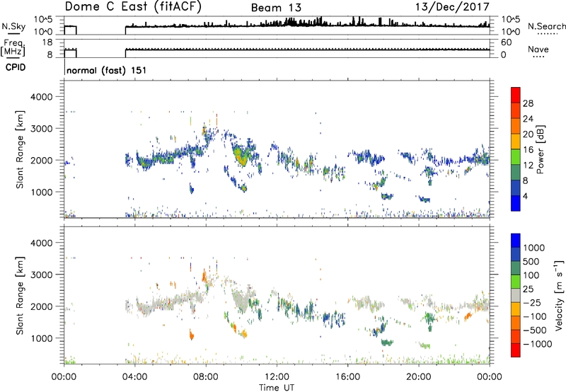Click the '-1000' tick on Velocity colorbar
Screen dimensions: 566x392
point(537,344)
